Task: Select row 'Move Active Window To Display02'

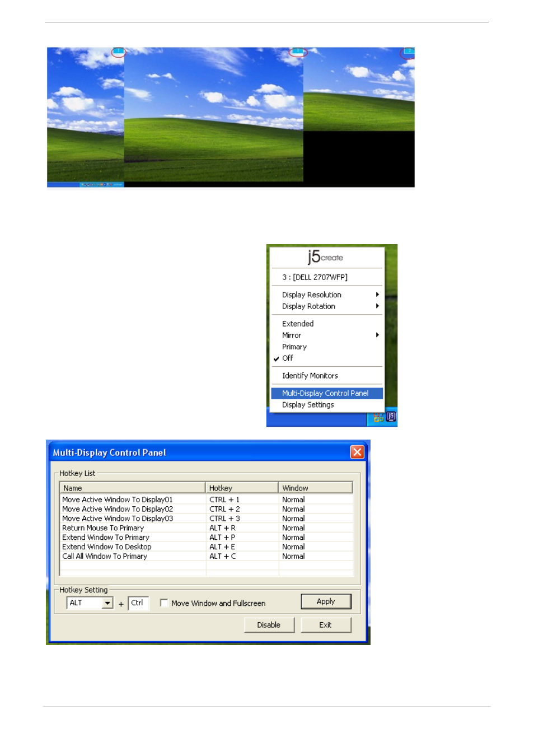Action: pos(207,509)
